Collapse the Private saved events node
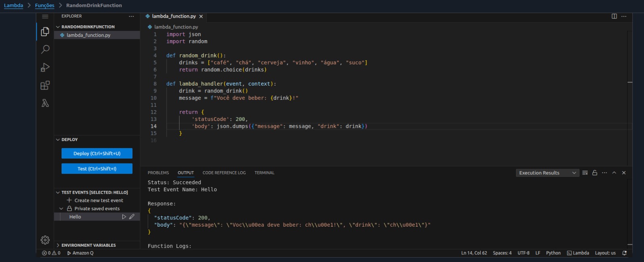Viewport: 644px width, 262px height. [x=61, y=209]
